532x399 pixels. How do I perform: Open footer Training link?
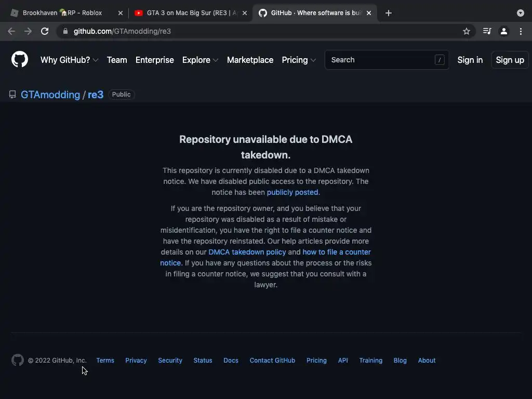371,361
